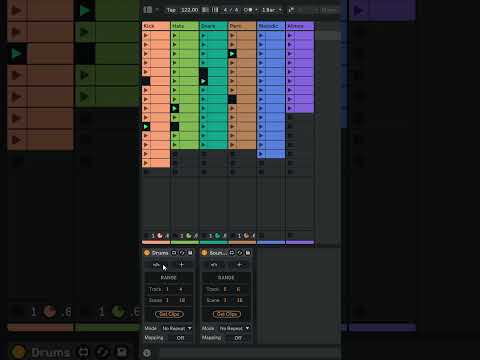Click the randomize icon in Drums device

tap(156, 265)
